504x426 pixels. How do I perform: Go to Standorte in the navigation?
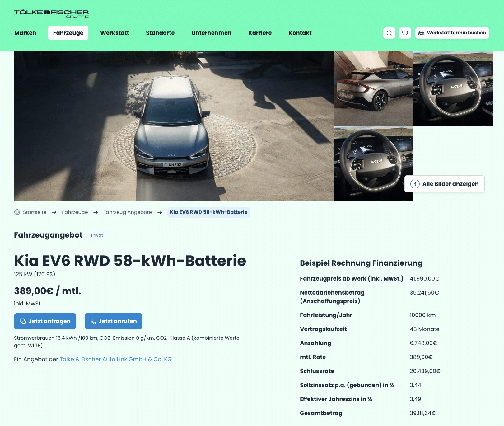click(160, 33)
